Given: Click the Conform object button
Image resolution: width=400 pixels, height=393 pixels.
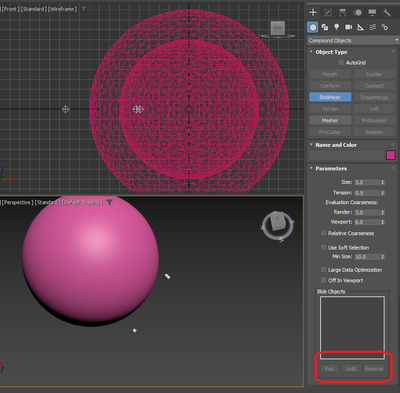Looking at the screenshot, I should [330, 86].
